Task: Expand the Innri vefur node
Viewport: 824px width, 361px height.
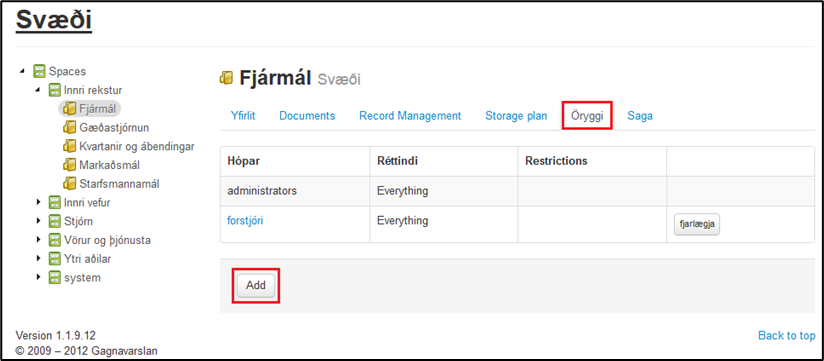Action: pyautogui.click(x=38, y=202)
